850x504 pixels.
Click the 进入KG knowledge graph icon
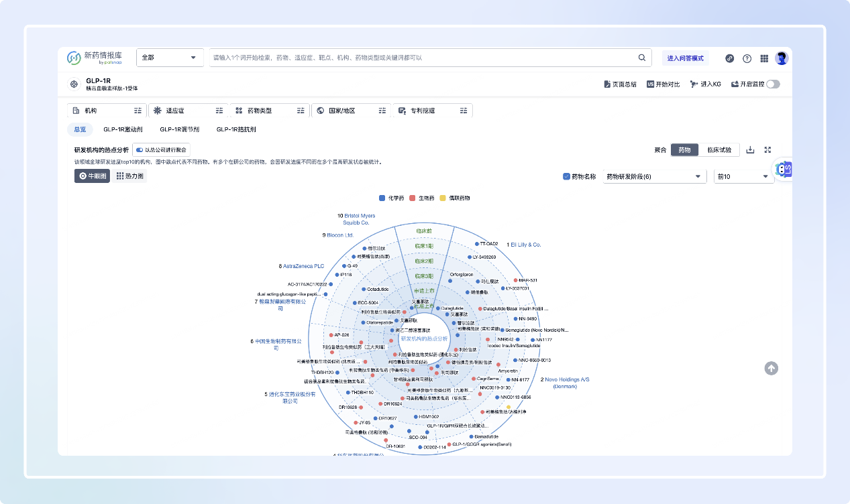pos(694,84)
